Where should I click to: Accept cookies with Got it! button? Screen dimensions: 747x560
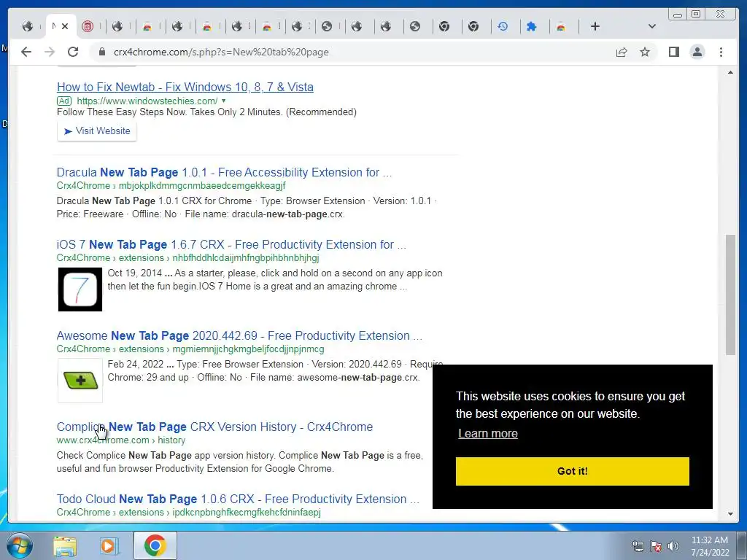click(572, 472)
